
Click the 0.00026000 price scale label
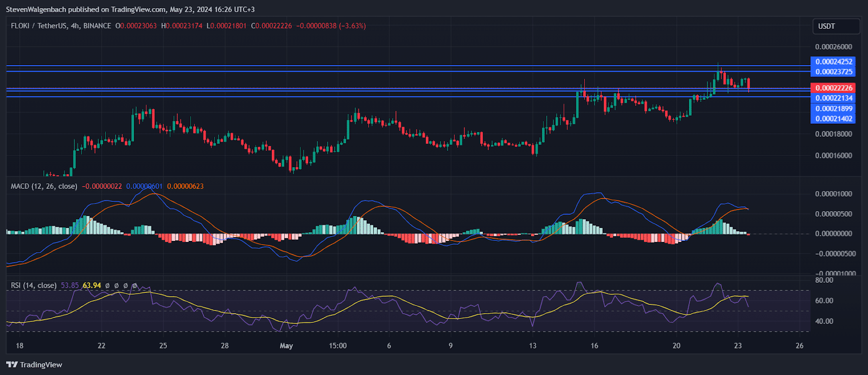[833, 47]
